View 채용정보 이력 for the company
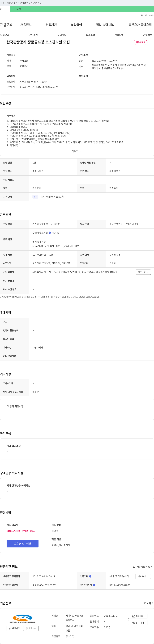Image resolution: width=154 pixels, height=644 pixels. click(137, 622)
